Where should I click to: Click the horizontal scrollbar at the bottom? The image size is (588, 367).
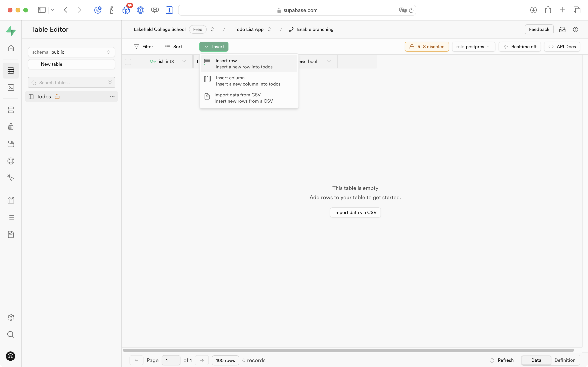pos(348,350)
